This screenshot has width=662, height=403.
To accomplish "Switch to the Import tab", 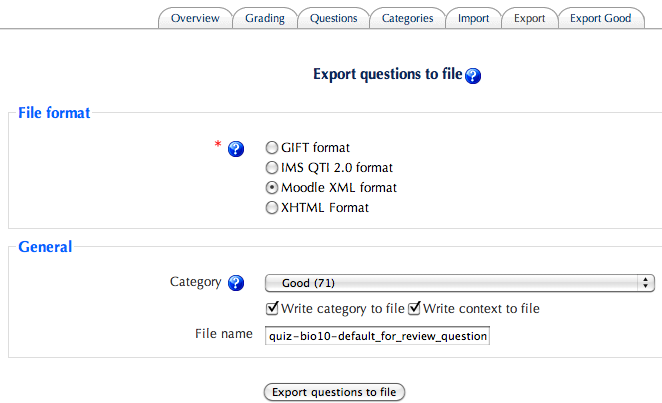I will tap(473, 18).
